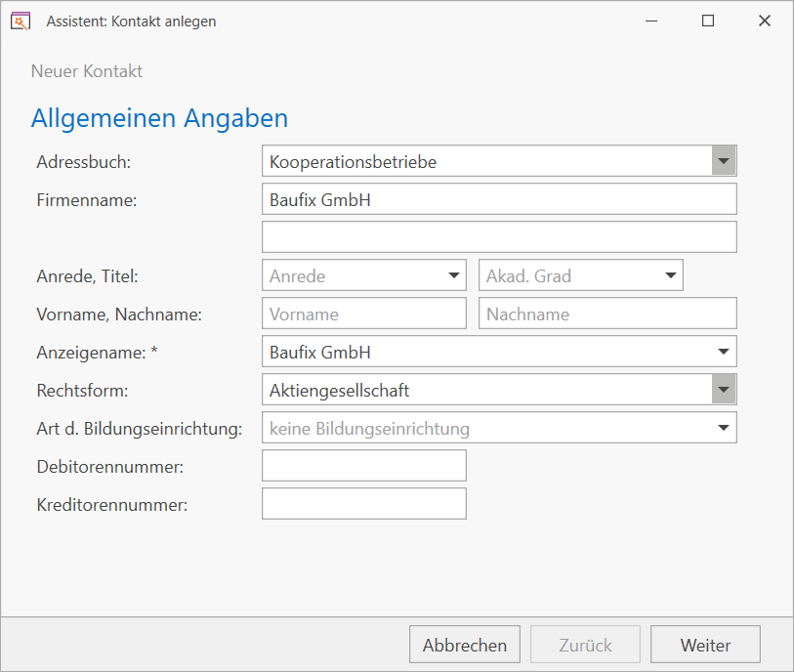Click the Firmenname field containing Baufix GmbH
Image resolution: width=794 pixels, height=672 pixels.
[x=498, y=199]
